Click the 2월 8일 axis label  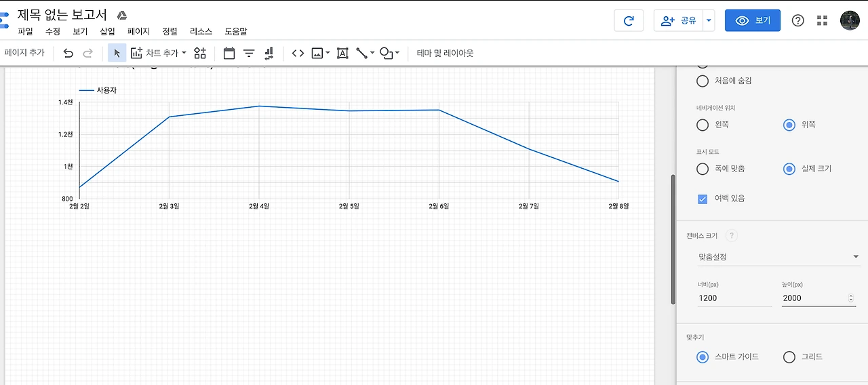(x=618, y=206)
